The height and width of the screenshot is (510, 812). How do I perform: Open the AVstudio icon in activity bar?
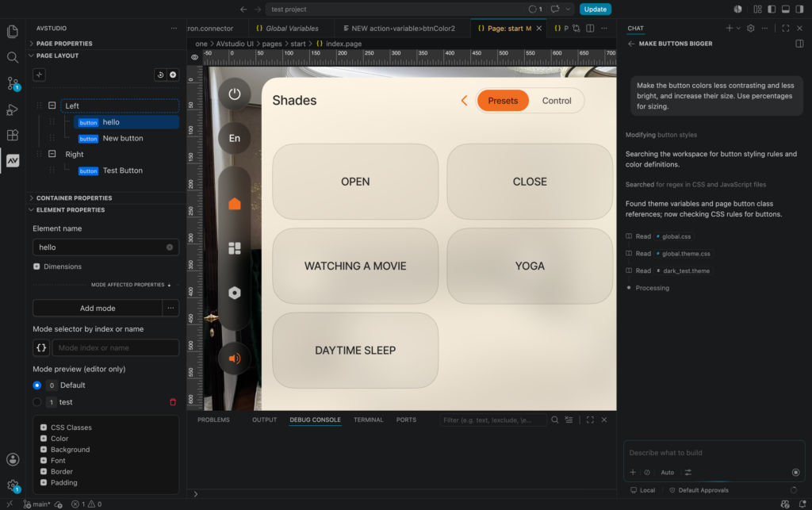(x=13, y=160)
